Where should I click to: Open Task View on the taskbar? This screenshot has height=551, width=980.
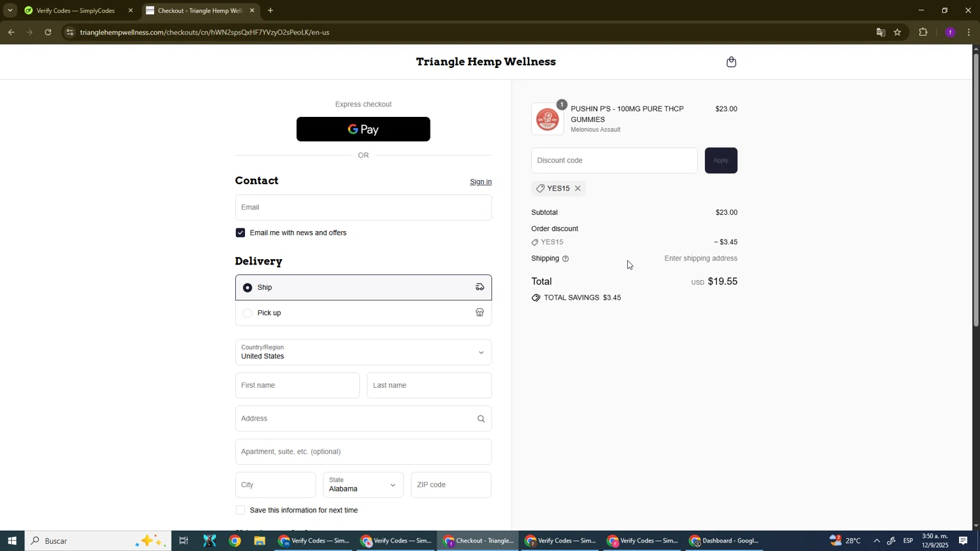coord(184,541)
